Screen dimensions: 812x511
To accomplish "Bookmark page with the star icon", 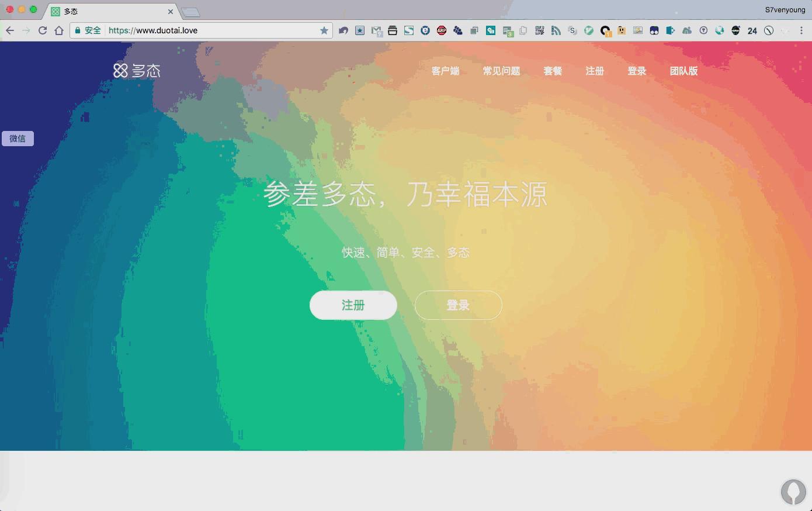I will coord(324,30).
